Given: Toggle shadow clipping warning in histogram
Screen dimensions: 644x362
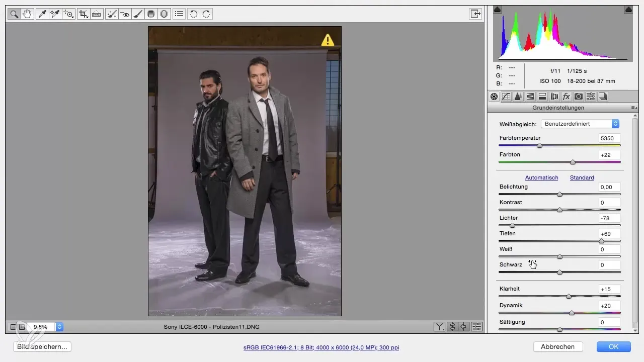Looking at the screenshot, I should pyautogui.click(x=497, y=9).
